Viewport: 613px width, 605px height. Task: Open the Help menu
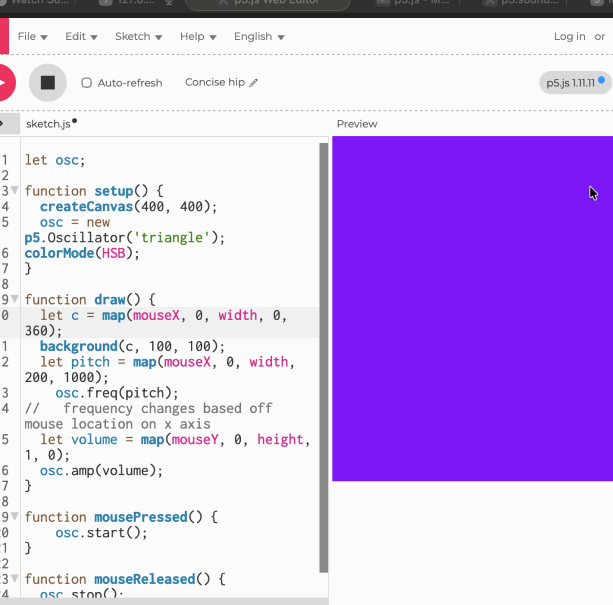[197, 36]
